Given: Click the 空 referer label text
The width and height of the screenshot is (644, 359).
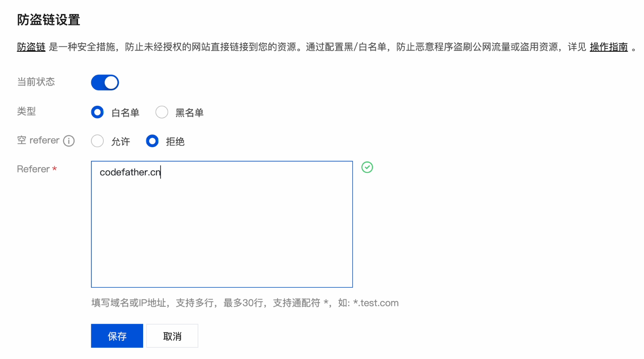Looking at the screenshot, I should tap(38, 141).
